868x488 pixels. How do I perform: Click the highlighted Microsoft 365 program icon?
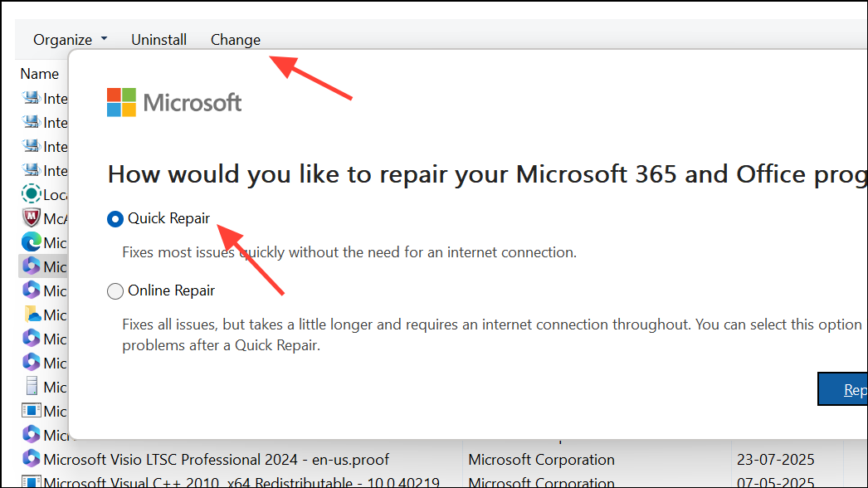point(31,266)
